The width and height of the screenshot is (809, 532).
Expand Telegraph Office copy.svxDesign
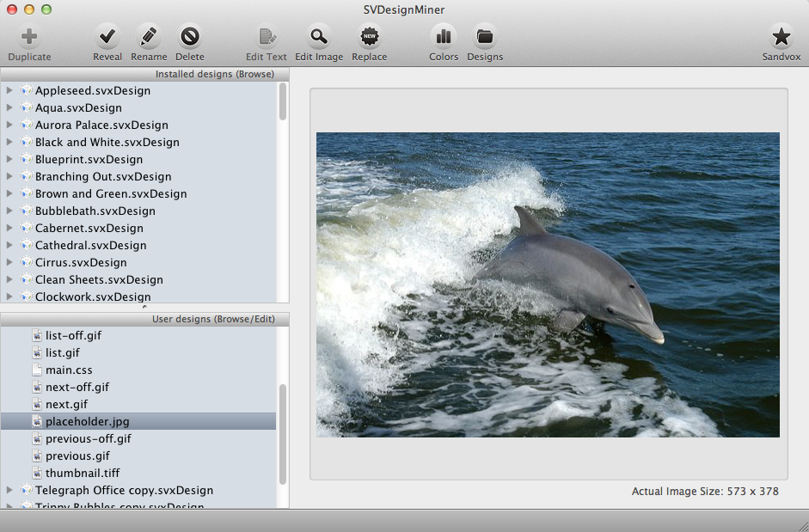9,490
